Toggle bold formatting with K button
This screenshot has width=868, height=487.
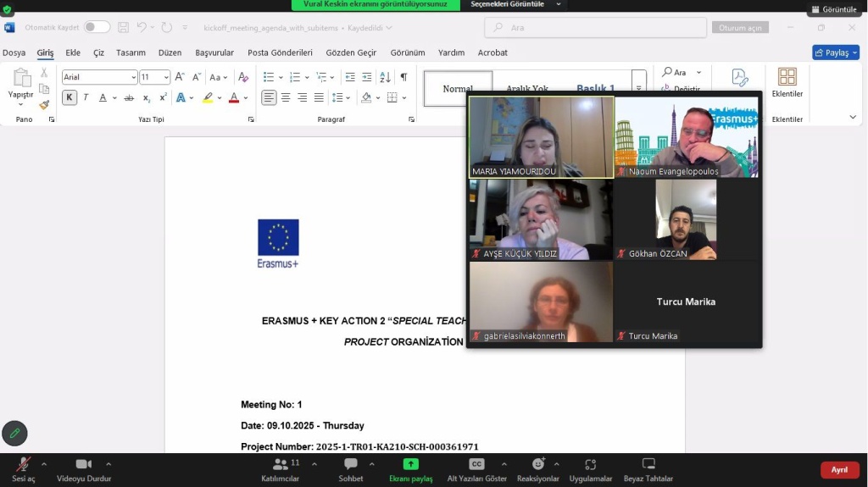pos(69,97)
